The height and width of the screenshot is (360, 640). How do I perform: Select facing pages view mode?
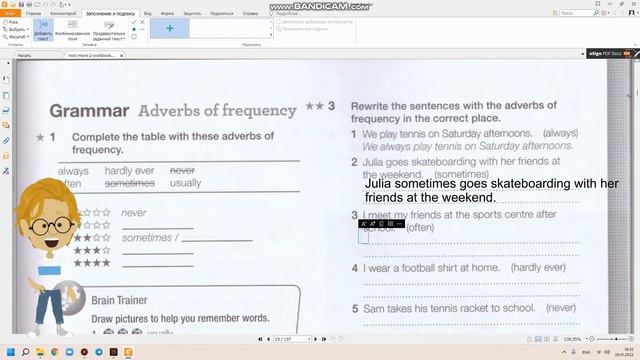coord(547,339)
